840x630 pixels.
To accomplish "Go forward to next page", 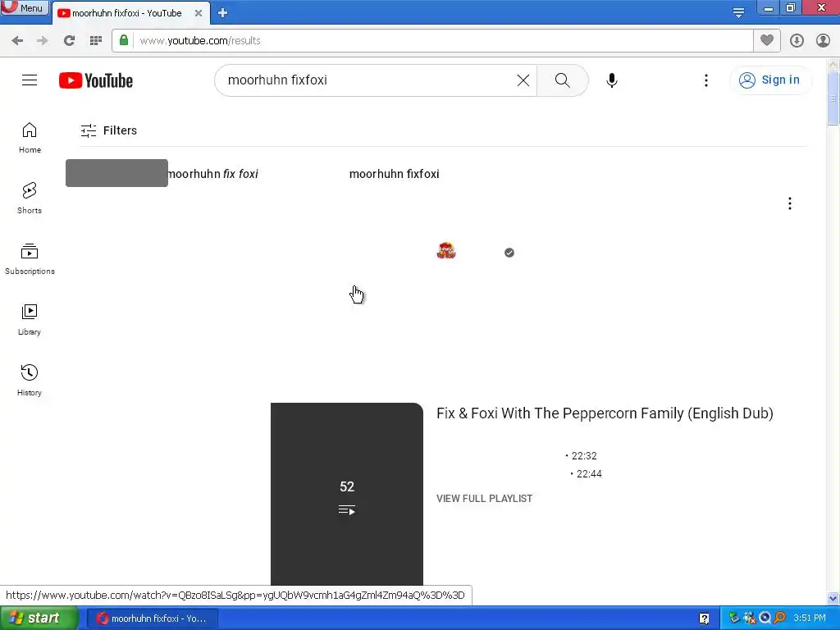I will coord(43,41).
